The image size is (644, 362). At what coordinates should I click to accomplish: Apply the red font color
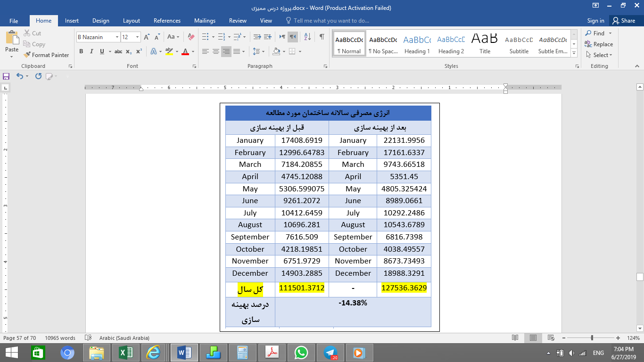point(185,51)
